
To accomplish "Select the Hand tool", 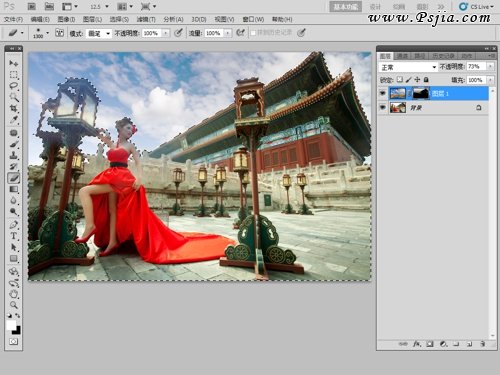I will click(x=13, y=294).
